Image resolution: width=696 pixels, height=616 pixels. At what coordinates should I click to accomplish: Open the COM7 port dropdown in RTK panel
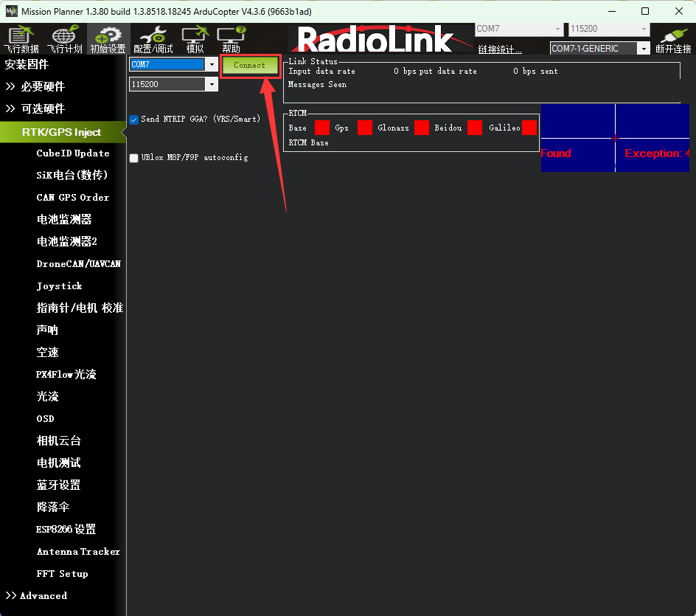212,65
